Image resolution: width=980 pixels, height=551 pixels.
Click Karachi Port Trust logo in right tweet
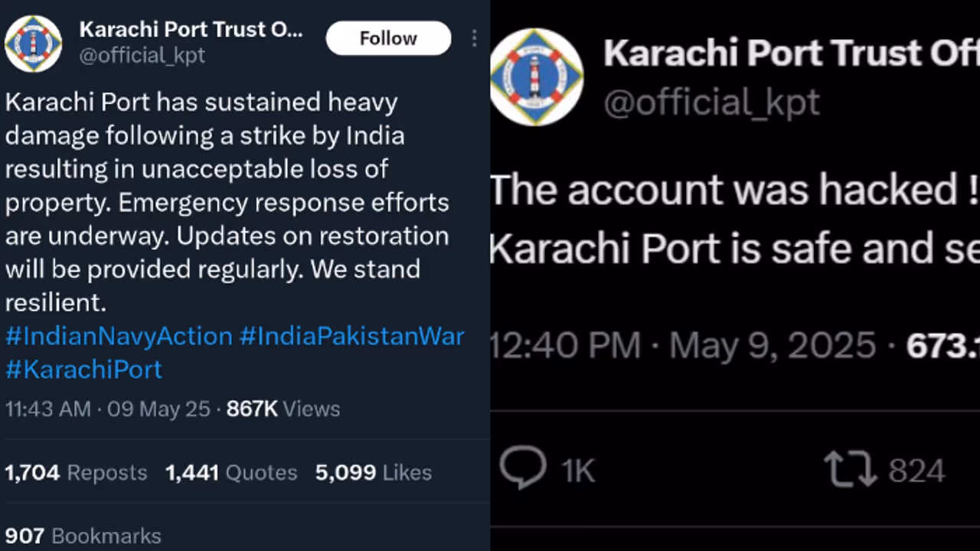pyautogui.click(x=536, y=77)
